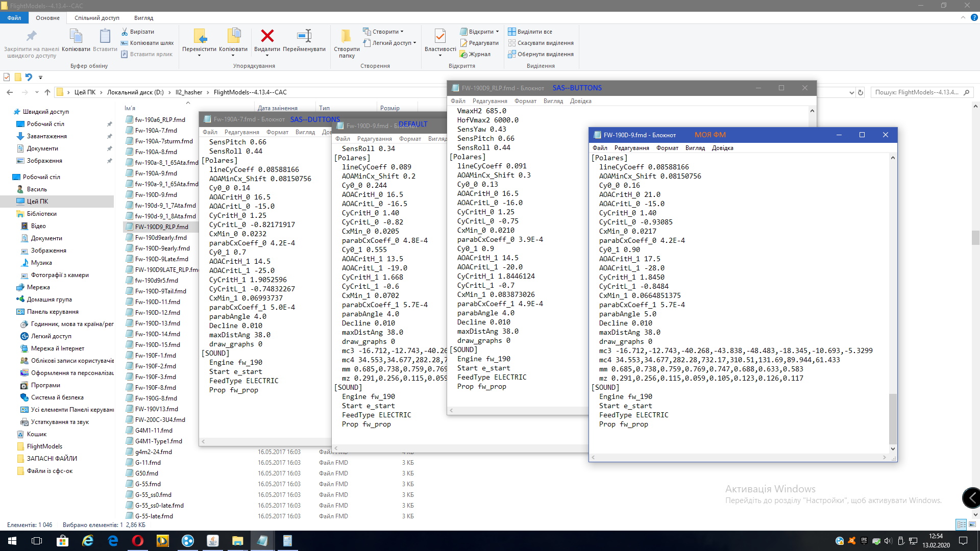Open Формат menu in FW-190D-9.fmd Notepad
Viewport: 980px width, 551px height.
667,148
